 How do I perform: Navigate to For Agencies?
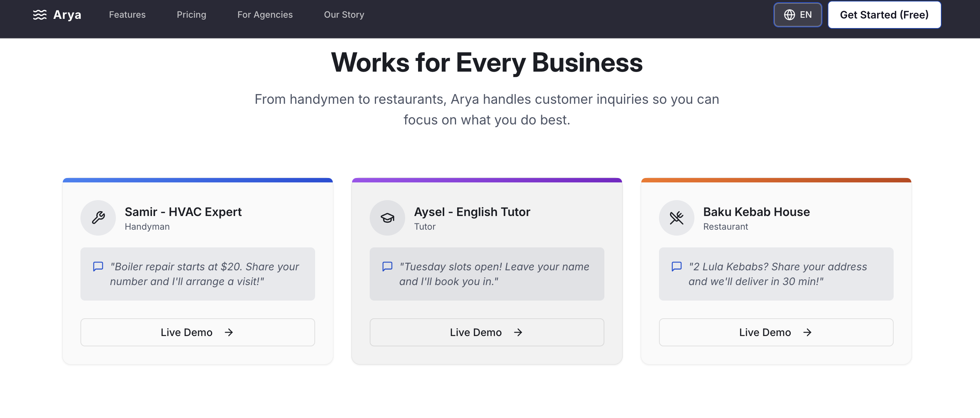tap(265, 14)
